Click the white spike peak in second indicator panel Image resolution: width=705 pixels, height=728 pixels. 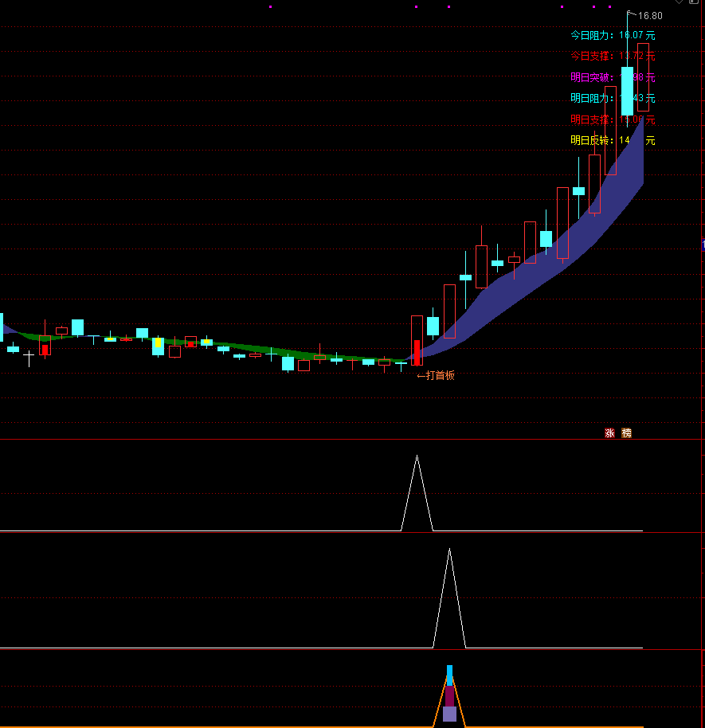449,550
